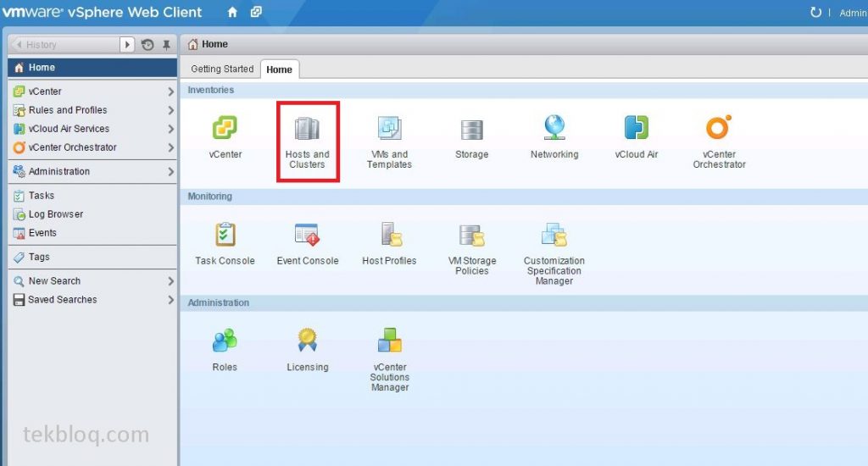This screenshot has height=466, width=868.
Task: Select vCloud Air Services in navigator
Action: click(92, 129)
